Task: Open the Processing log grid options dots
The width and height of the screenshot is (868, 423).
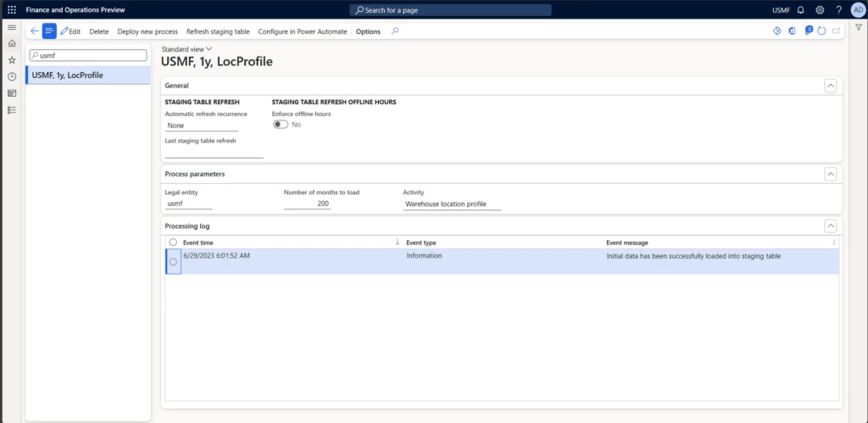Action: [x=834, y=242]
